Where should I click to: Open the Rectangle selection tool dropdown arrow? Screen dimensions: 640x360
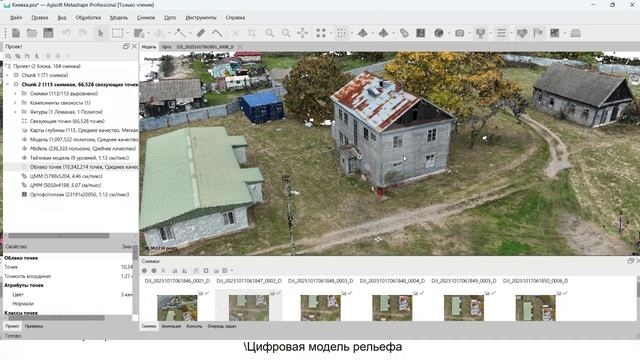coord(127,33)
